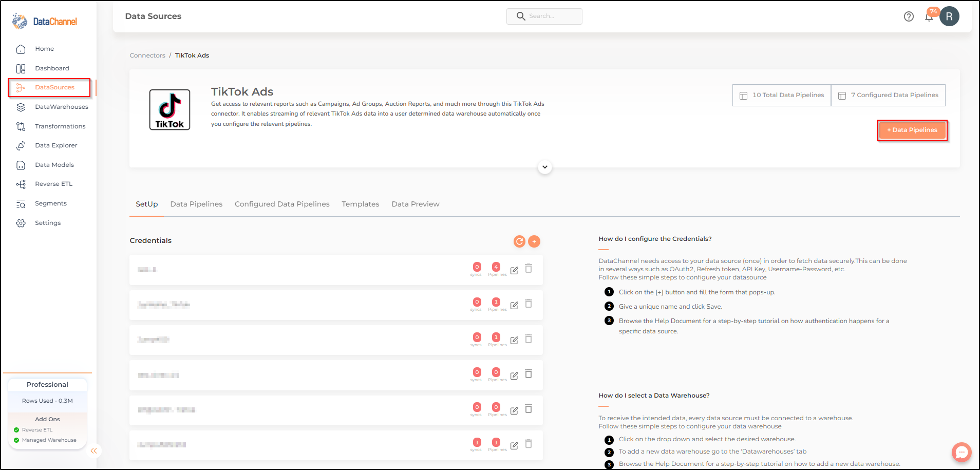Open Dashboard in the sidebar
Image resolution: width=980 pixels, height=470 pixels.
[x=52, y=68]
